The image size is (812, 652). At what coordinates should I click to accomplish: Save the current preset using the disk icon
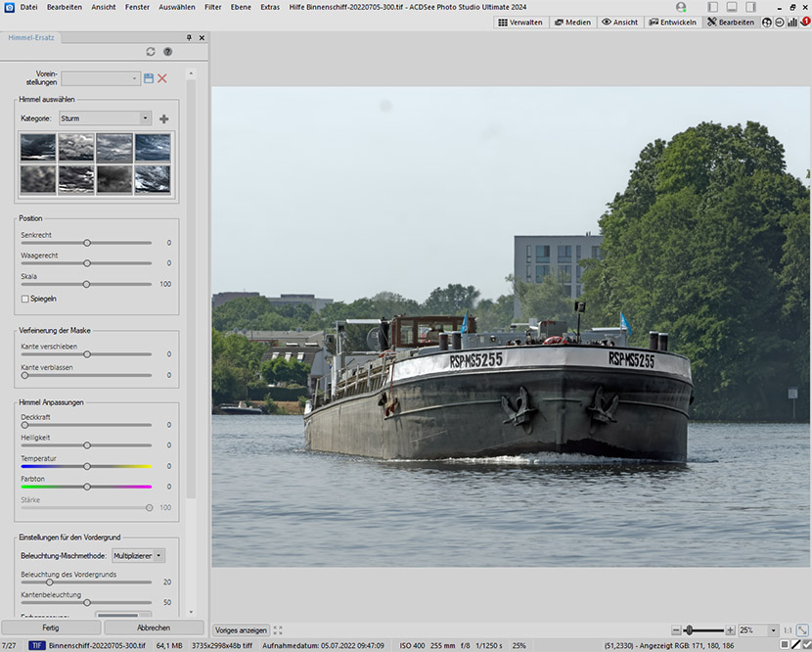click(149, 78)
